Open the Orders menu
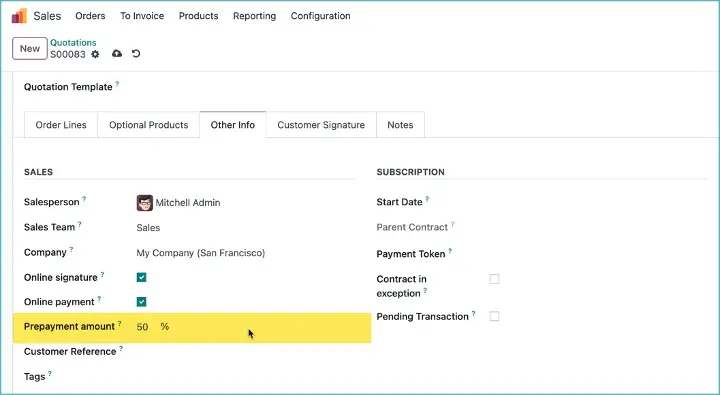This screenshot has width=720, height=395. (90, 16)
